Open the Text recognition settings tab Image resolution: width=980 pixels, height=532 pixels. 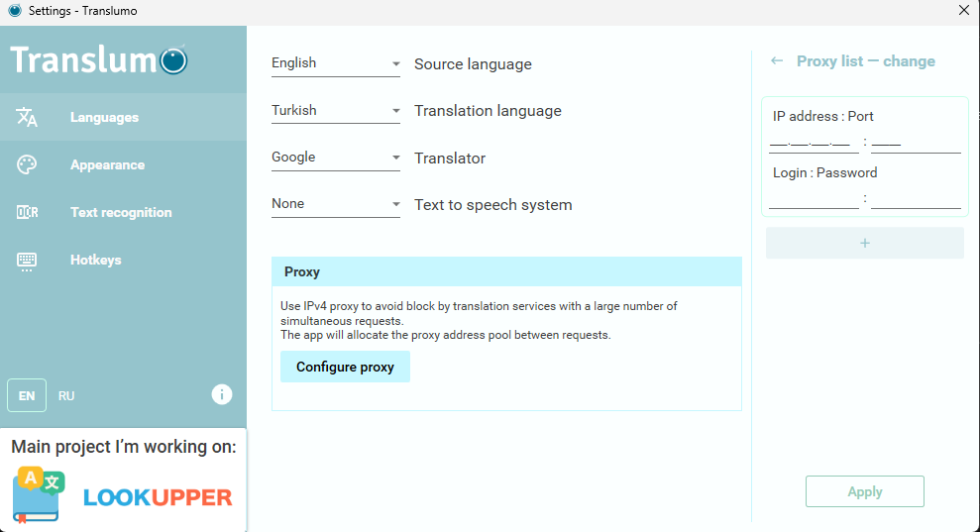tap(123, 212)
